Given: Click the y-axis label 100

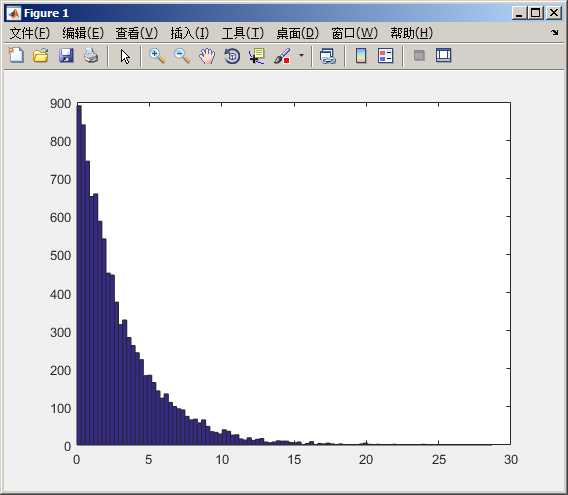Looking at the screenshot, I should click(x=60, y=408).
